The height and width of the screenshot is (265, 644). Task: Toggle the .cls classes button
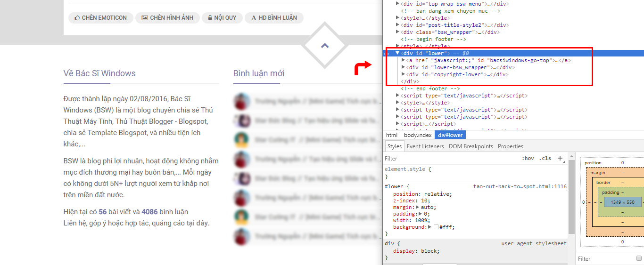tap(545, 159)
